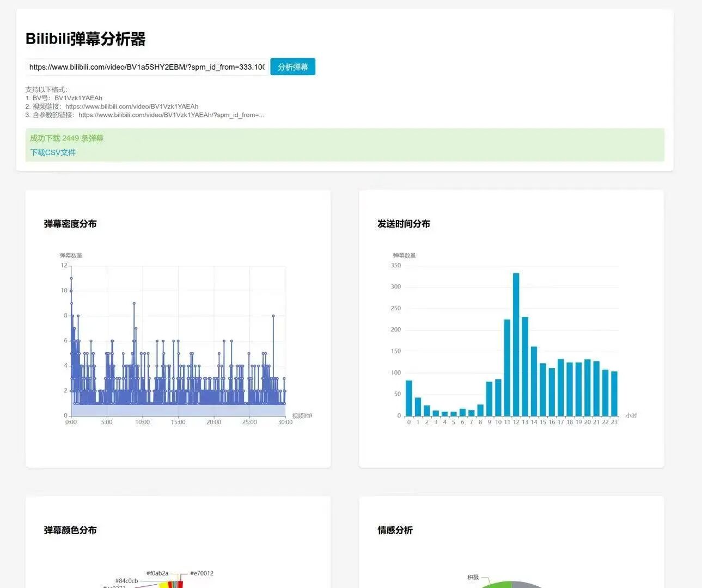This screenshot has width=702, height=588.
Task: Click the 分析弹幕 analyze button
Action: click(292, 67)
